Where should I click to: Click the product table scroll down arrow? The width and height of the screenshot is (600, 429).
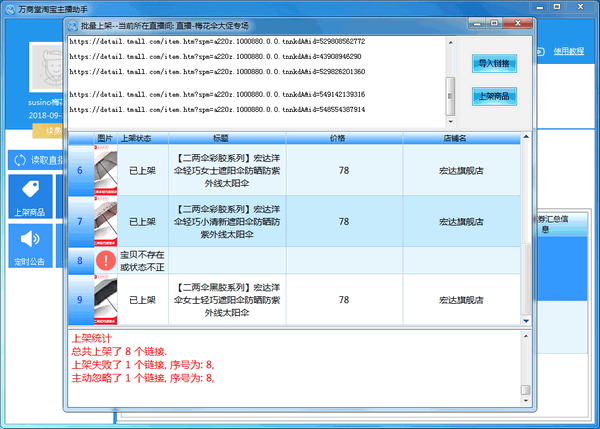click(526, 321)
